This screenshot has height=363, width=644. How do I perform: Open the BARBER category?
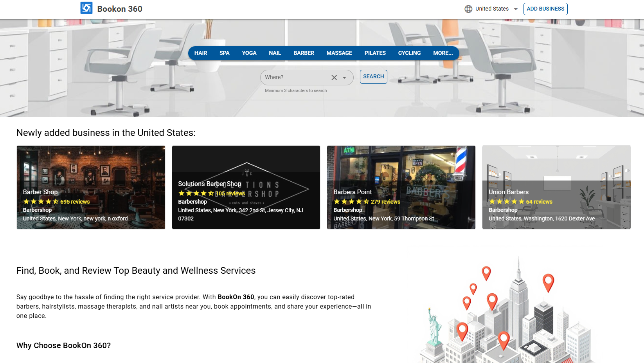coord(304,53)
